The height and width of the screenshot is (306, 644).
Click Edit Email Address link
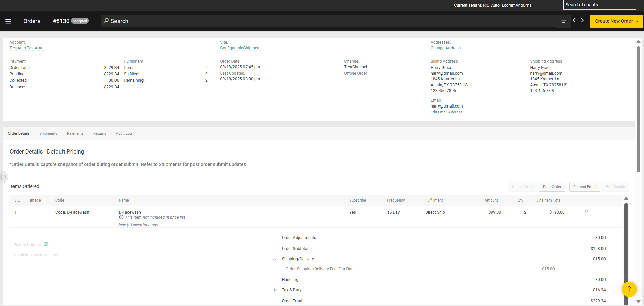tap(446, 112)
